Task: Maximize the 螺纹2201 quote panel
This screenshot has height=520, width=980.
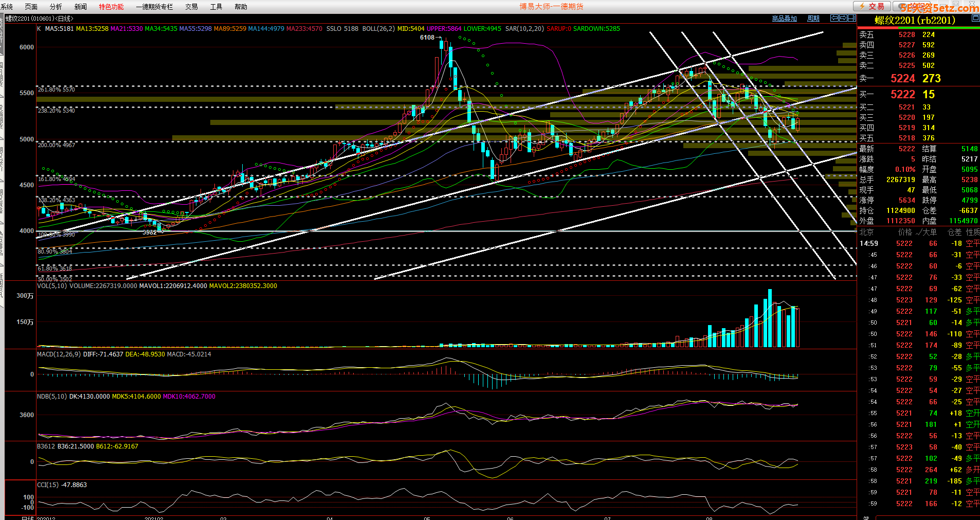Action: coord(975,18)
